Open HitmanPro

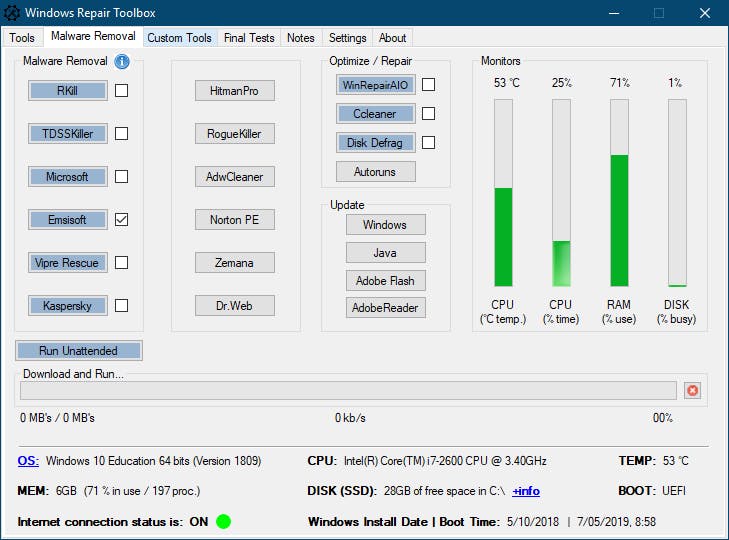[235, 90]
